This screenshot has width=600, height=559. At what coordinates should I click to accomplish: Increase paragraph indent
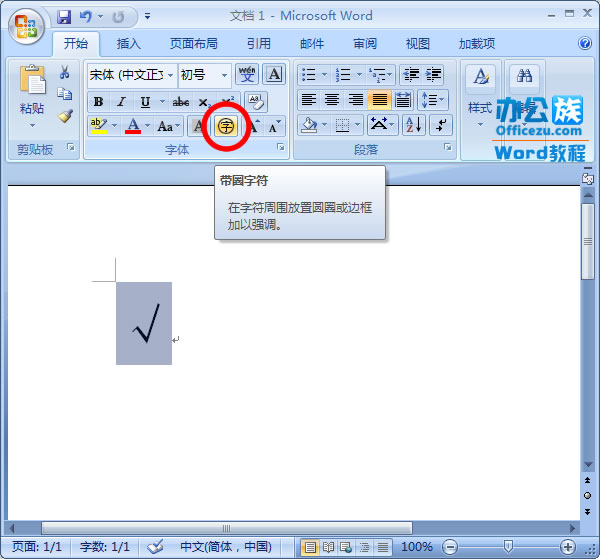coord(433,74)
